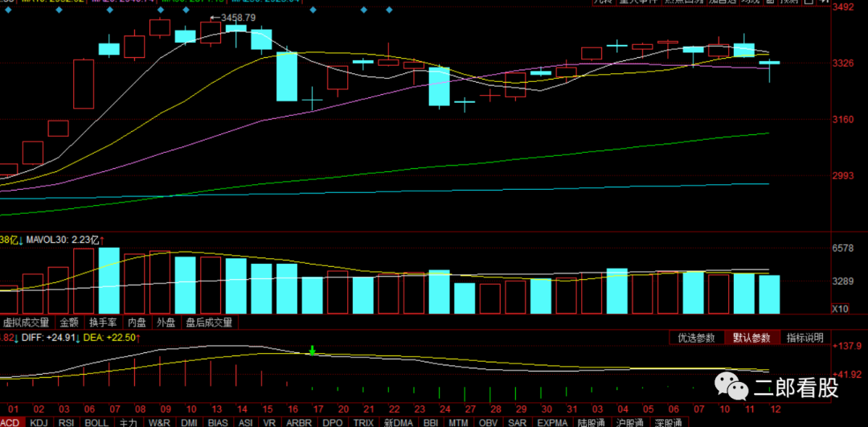Click the +137.9 MACD axis label
Image resolution: width=868 pixels, height=427 pixels.
[x=847, y=346]
